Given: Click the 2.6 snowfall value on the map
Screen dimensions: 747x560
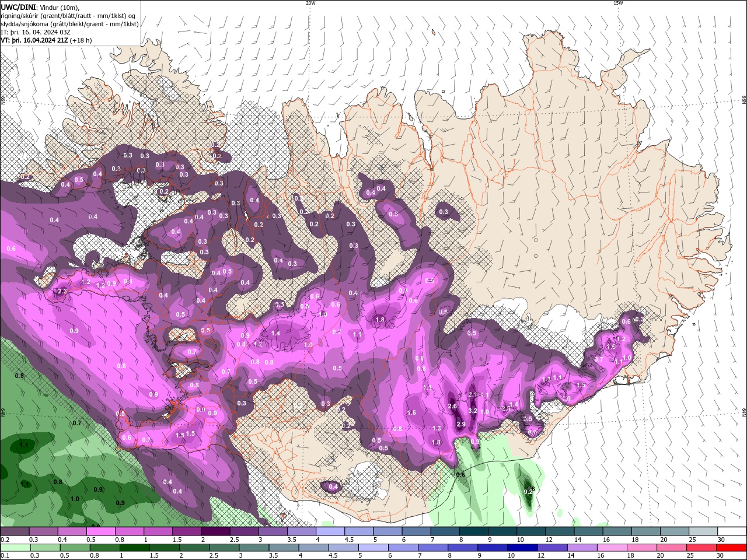Looking at the screenshot, I should point(452,406).
